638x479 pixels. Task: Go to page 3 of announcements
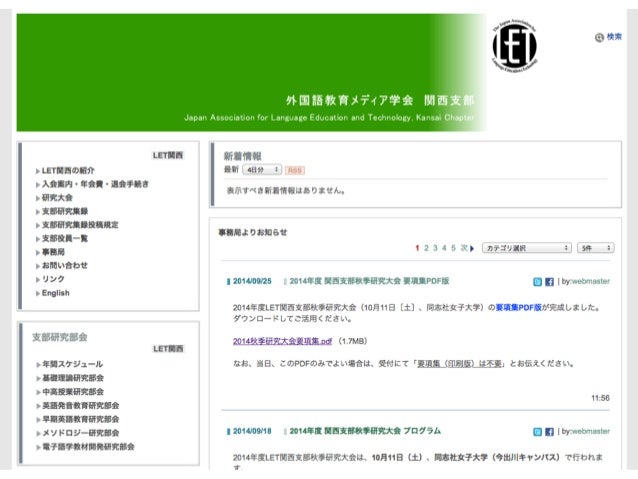click(x=435, y=248)
